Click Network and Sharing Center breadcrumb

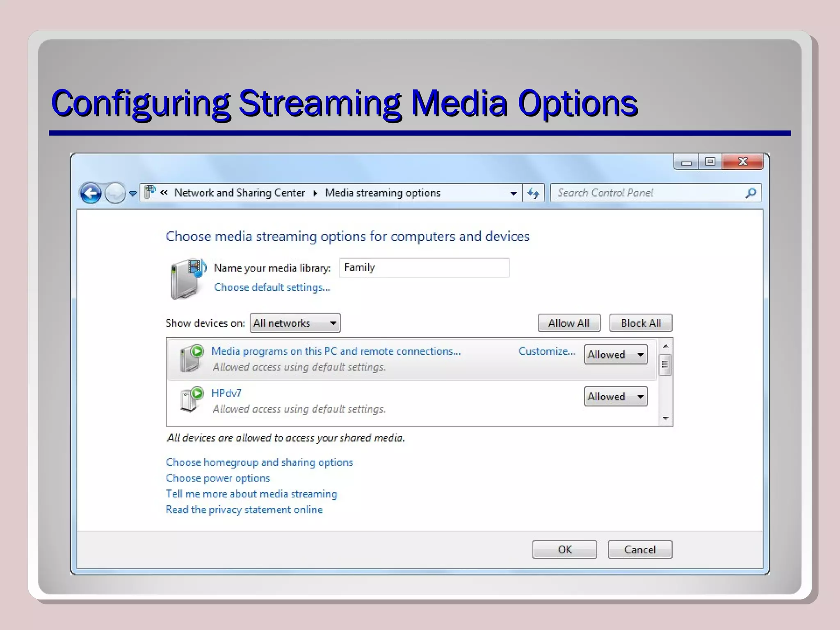click(x=240, y=193)
